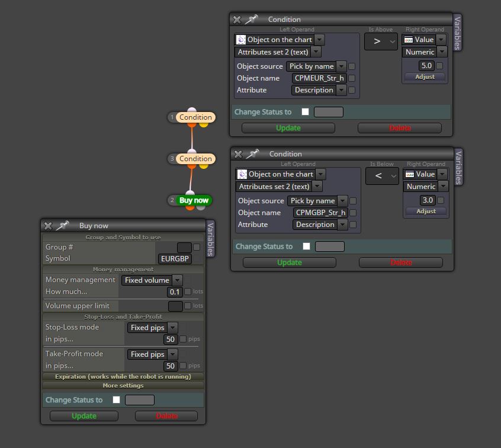Click Adjust under the 5.0 value

tap(425, 77)
